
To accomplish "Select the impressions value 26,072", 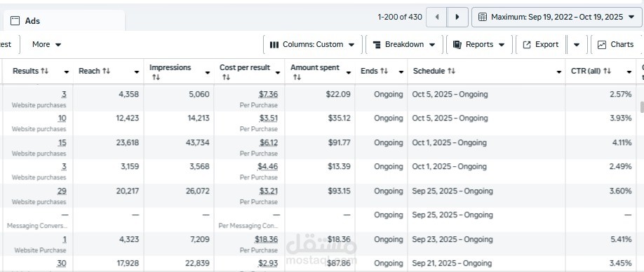I will (197, 191).
